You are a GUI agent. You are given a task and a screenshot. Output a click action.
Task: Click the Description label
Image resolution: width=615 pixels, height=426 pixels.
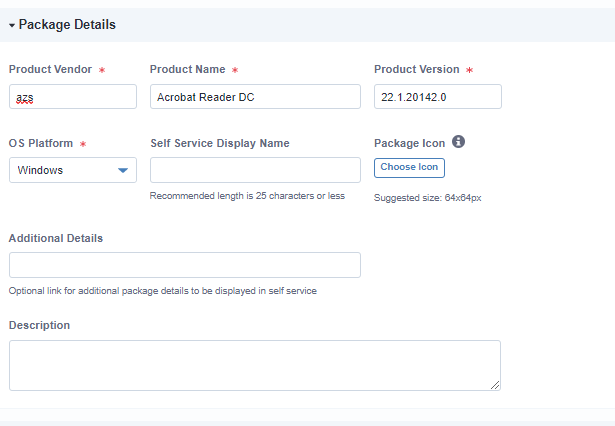click(x=39, y=325)
